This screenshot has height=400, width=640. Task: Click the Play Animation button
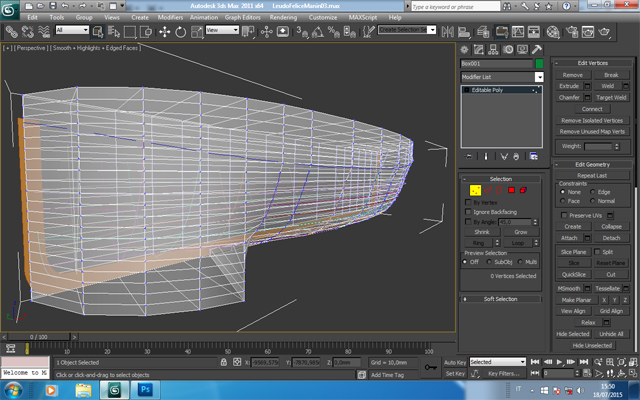coord(560,362)
